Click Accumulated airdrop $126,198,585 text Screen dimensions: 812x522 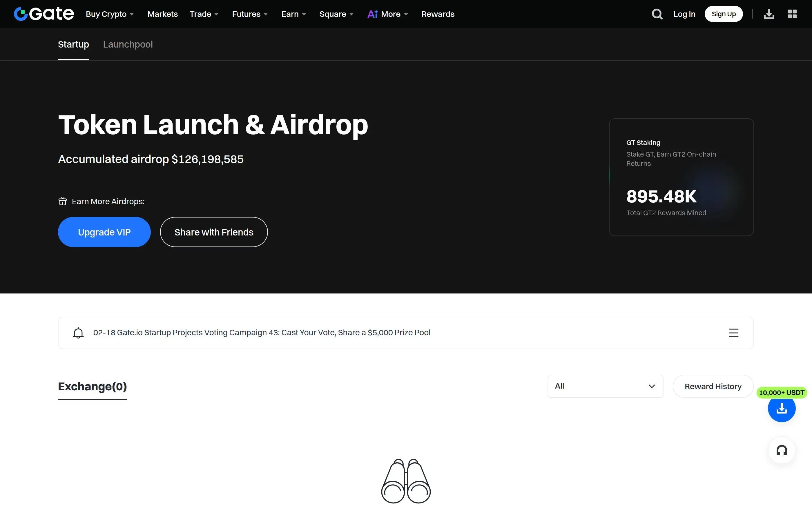click(x=151, y=159)
